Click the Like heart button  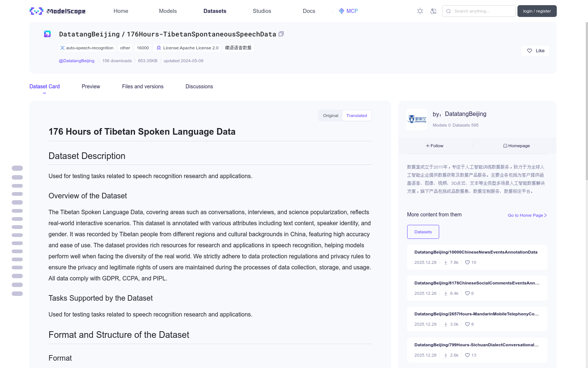tap(535, 51)
